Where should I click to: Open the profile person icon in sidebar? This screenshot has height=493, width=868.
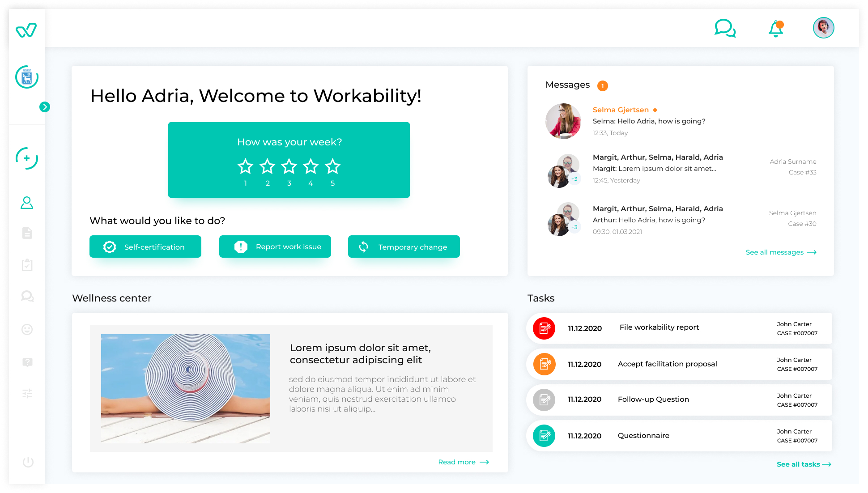27,203
